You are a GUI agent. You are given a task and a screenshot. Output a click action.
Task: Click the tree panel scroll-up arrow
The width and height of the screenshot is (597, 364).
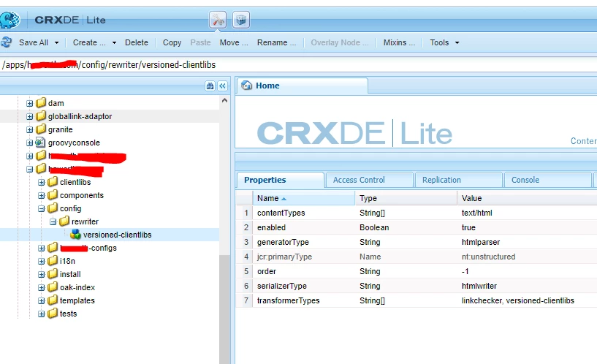[224, 101]
